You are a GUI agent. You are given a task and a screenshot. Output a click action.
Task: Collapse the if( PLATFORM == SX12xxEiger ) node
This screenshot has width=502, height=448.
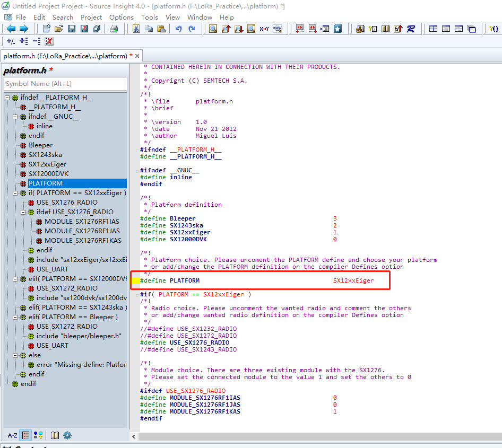pyautogui.click(x=15, y=193)
